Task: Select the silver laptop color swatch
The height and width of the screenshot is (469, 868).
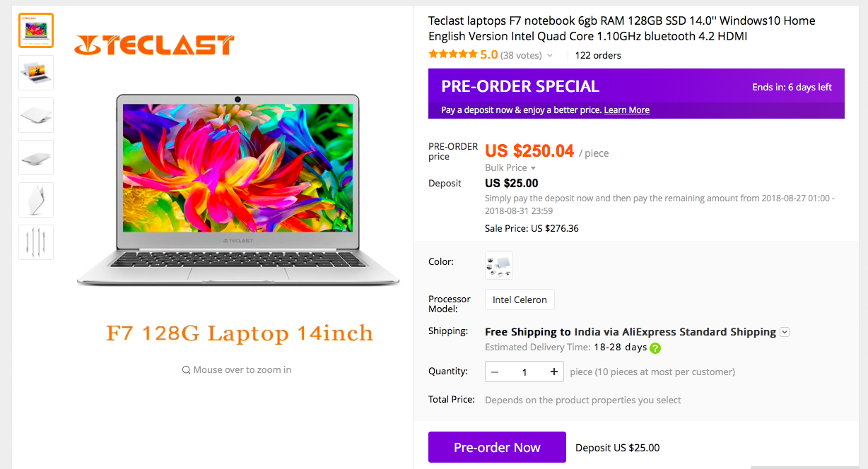Action: click(x=499, y=266)
